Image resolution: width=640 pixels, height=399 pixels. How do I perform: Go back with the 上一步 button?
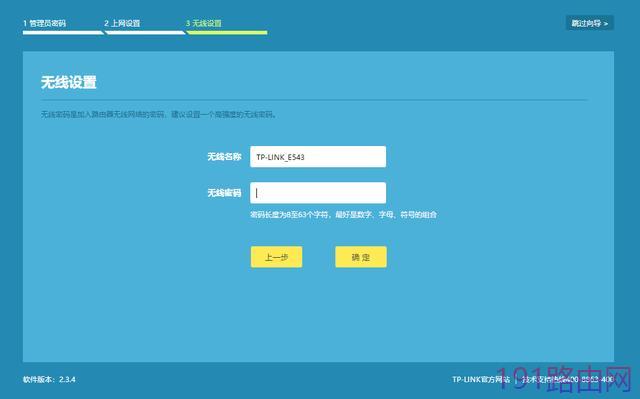tap(276, 257)
